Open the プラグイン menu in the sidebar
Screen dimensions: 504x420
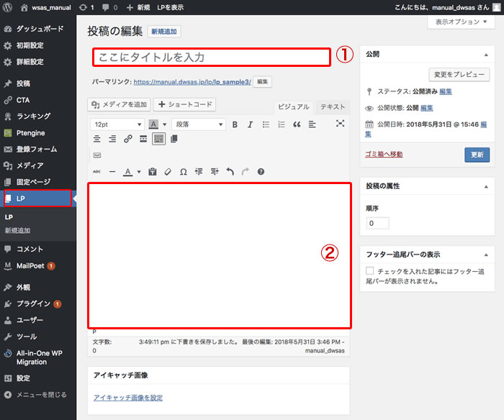(x=33, y=303)
